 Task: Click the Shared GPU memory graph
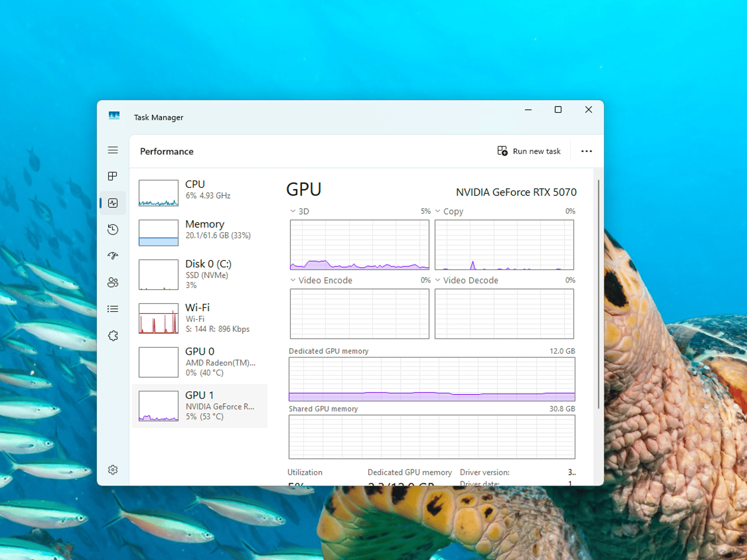432,437
